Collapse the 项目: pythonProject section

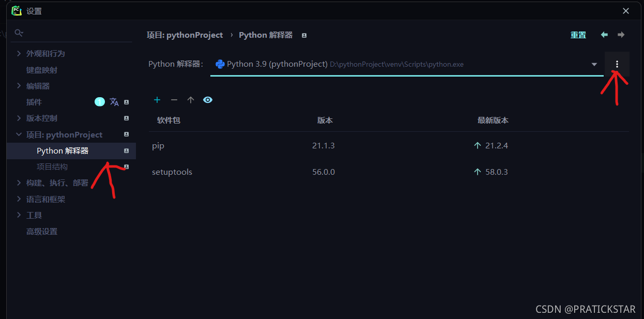click(19, 134)
